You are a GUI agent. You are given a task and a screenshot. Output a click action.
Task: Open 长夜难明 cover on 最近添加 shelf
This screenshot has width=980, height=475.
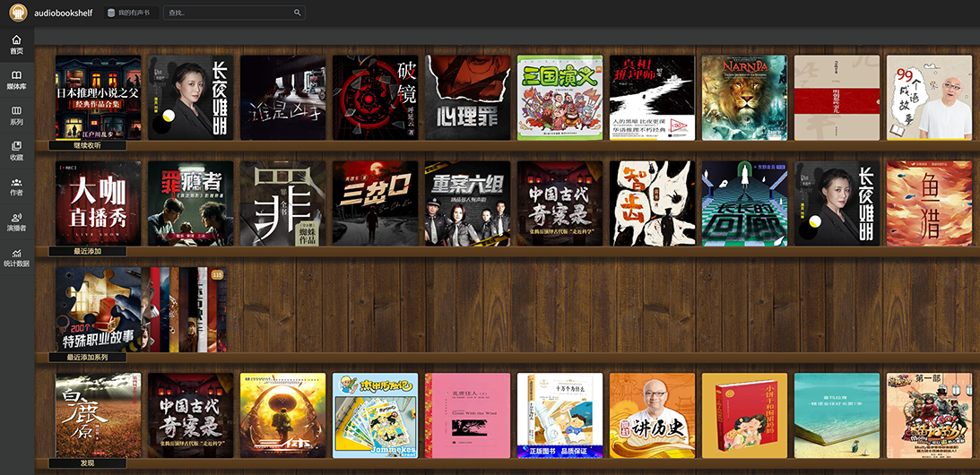point(837,203)
